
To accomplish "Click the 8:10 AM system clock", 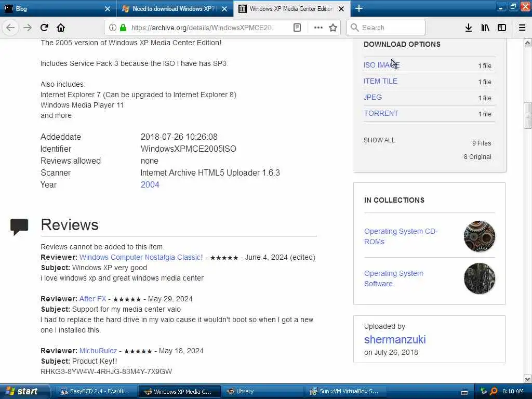I will [513, 391].
